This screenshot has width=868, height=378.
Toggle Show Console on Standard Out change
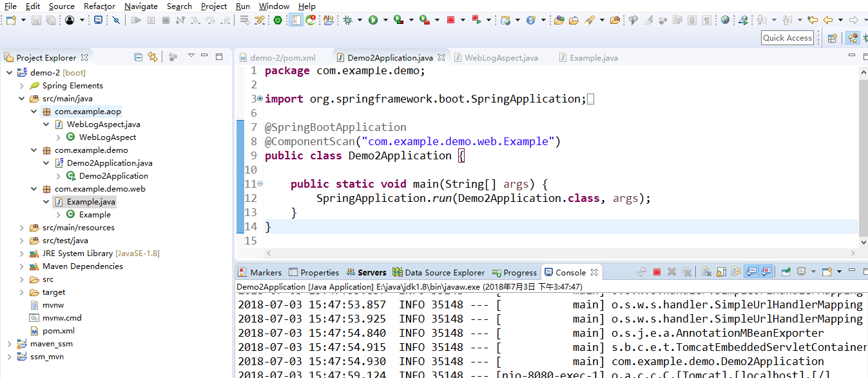coord(751,272)
